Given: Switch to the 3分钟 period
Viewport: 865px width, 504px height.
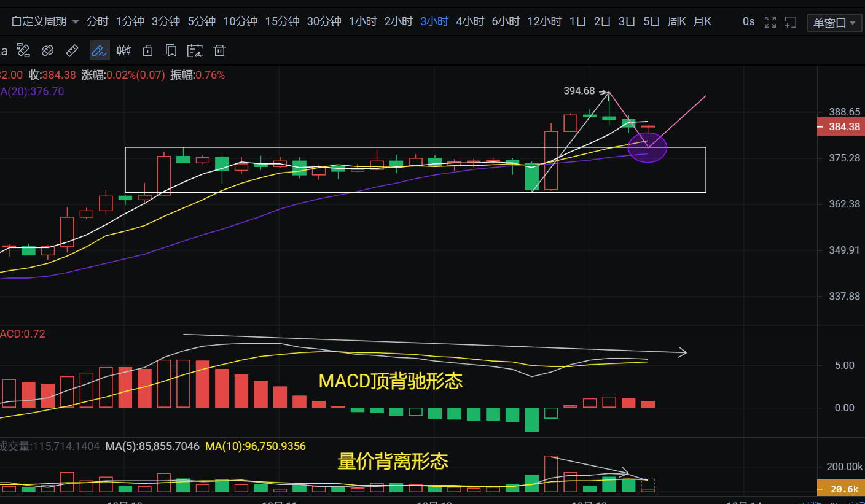Looking at the screenshot, I should (x=166, y=21).
